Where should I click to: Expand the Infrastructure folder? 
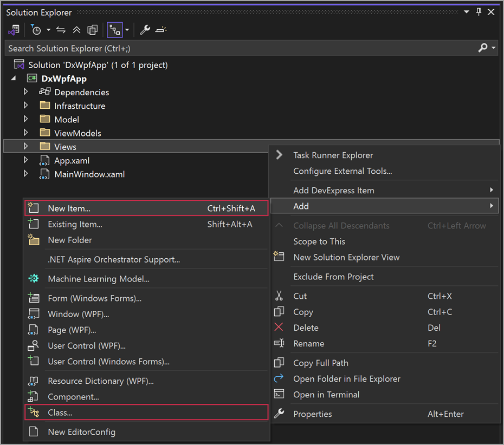[x=26, y=106]
